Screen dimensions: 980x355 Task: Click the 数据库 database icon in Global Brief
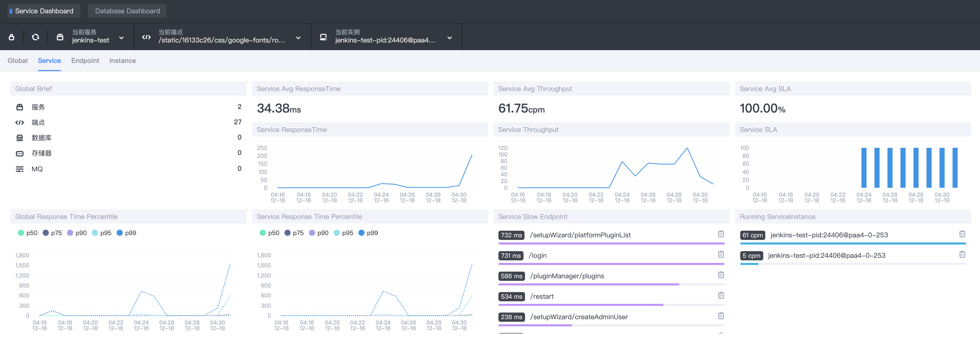[19, 138]
